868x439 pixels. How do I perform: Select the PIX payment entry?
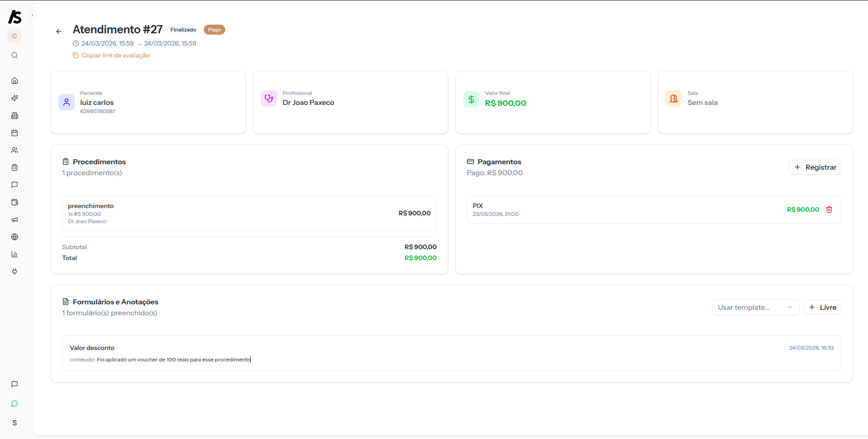pos(654,209)
